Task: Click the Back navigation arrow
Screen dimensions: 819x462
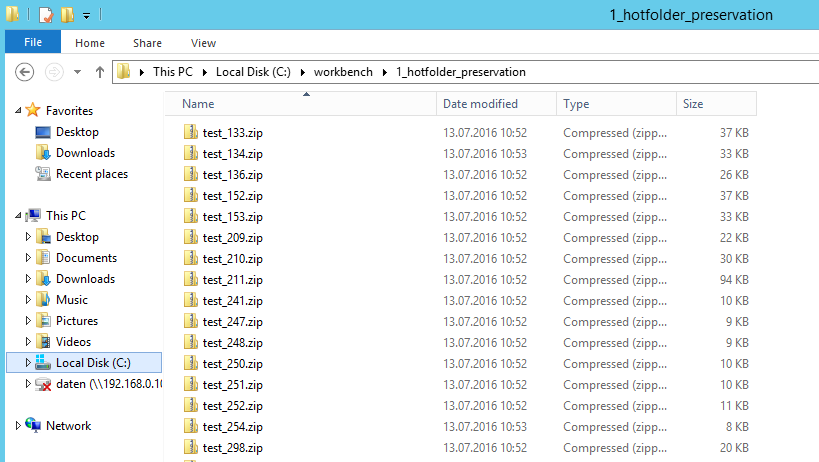Action: (25, 72)
